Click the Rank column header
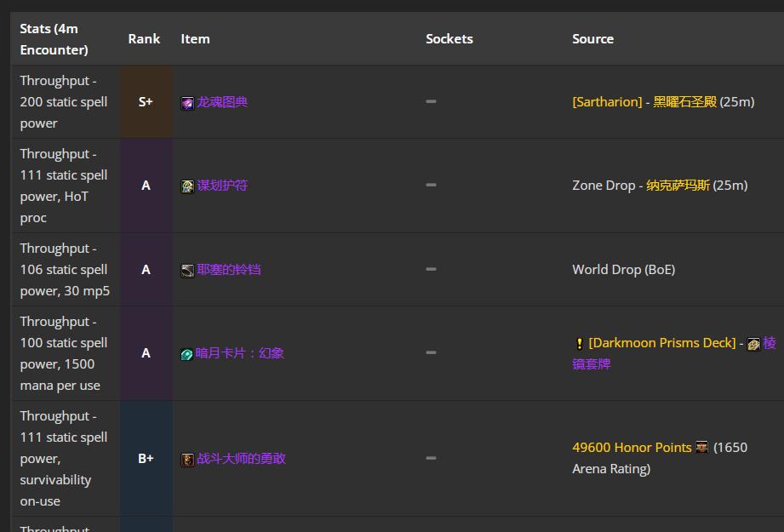 point(144,39)
